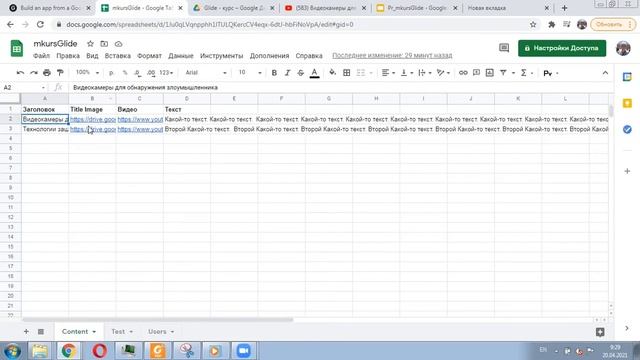Launch Opera from the taskbar
This screenshot has height=360, width=640.
tap(99, 351)
